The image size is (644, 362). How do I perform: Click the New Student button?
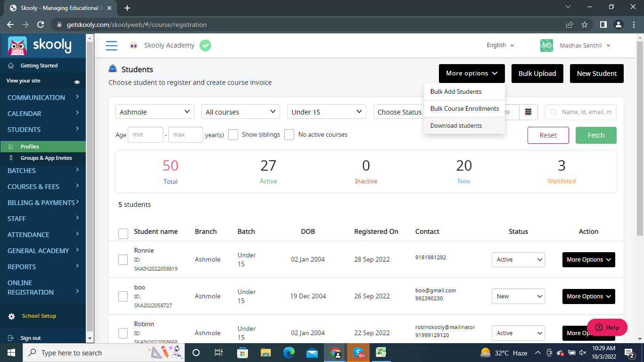pyautogui.click(x=597, y=74)
